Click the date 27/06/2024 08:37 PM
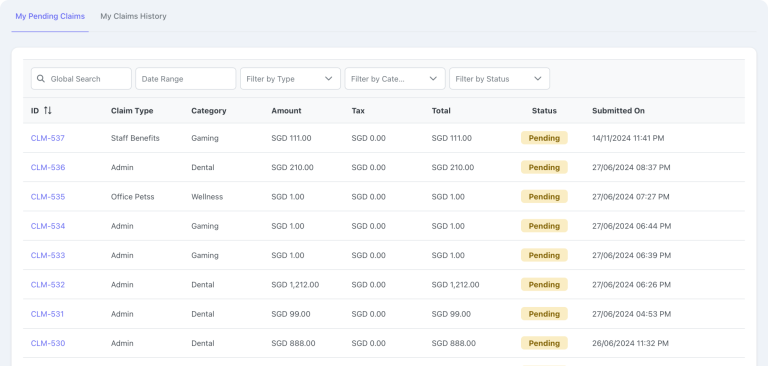The width and height of the screenshot is (768, 366). click(631, 168)
